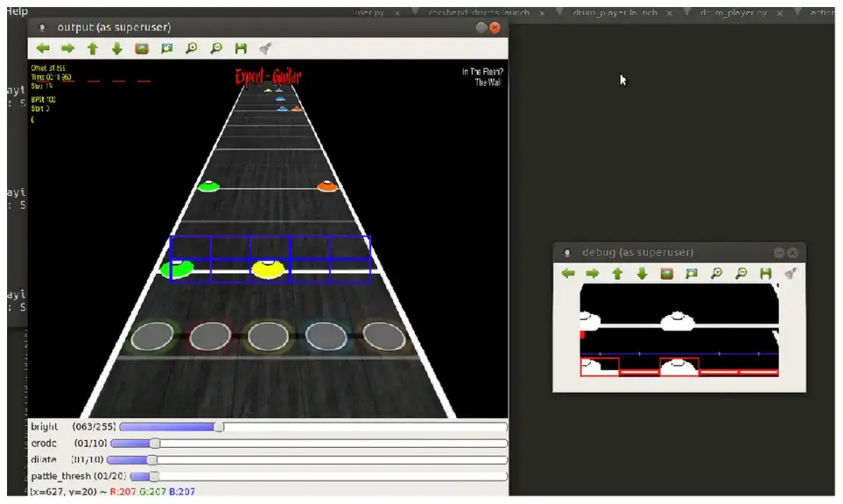Reset zoom to original size in output window
The width and height of the screenshot is (843, 504).
[142, 48]
